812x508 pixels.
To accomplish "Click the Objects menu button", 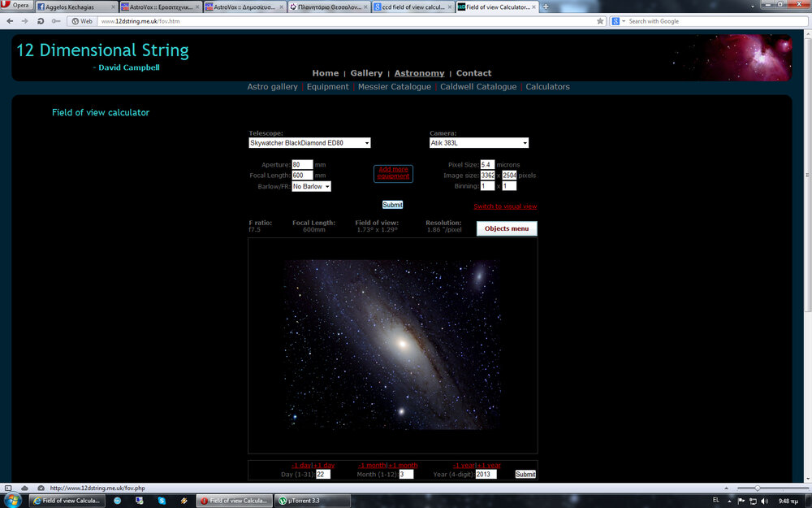I will tap(507, 228).
